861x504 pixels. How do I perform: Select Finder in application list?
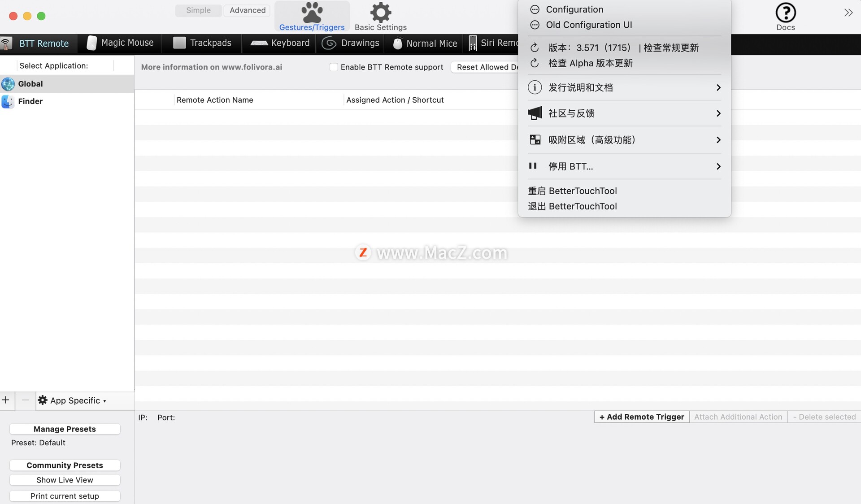(67, 101)
